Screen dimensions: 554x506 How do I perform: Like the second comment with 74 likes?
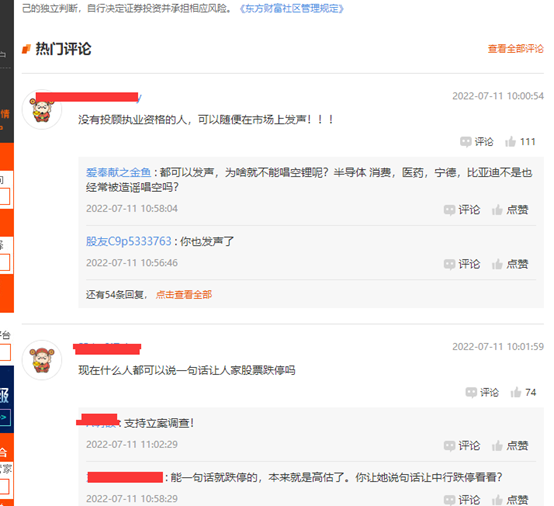tap(523, 392)
